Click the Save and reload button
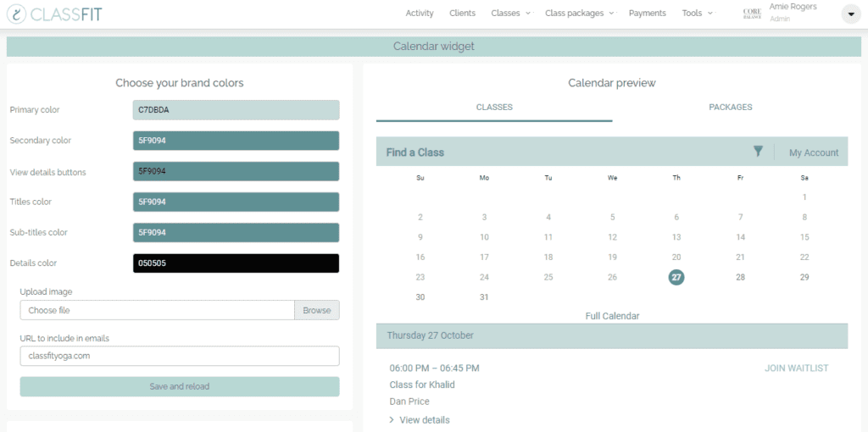 [180, 386]
